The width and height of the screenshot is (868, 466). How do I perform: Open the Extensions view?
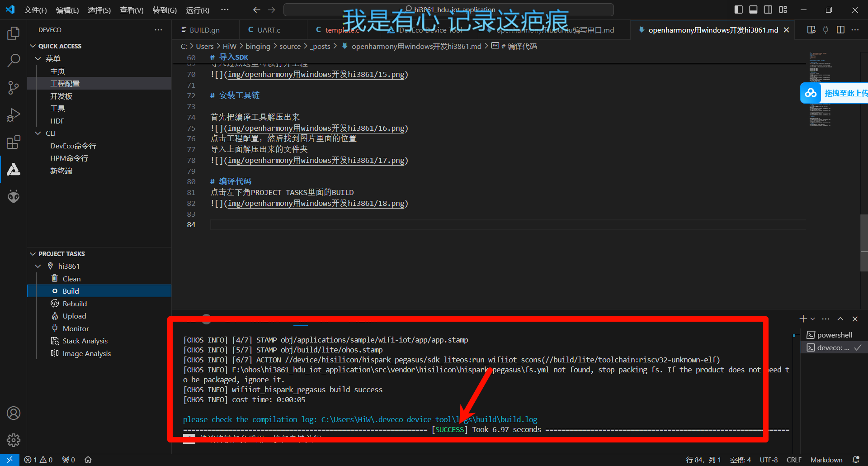[14, 142]
